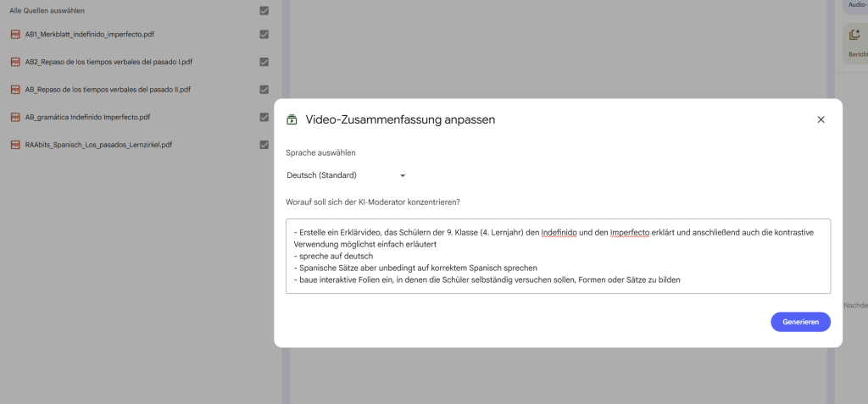Viewport: 868px width, 404px height.
Task: Click the 'Alle Quellen auswählen' label
Action: tap(47, 10)
